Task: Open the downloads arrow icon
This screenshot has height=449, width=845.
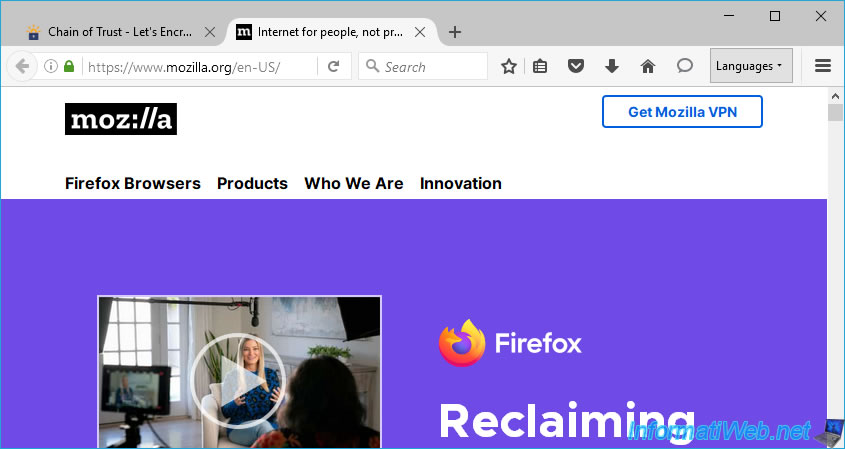Action: pyautogui.click(x=612, y=66)
